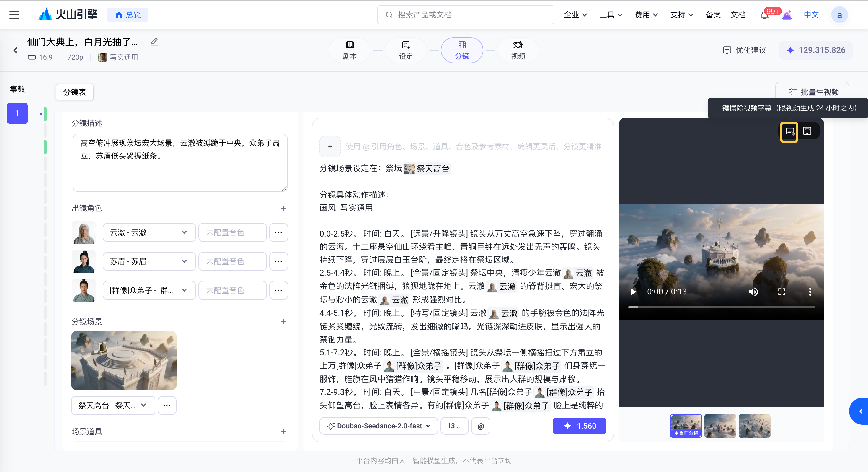Image resolution: width=868 pixels, height=472 pixels.
Task: Click voice field for 群像众弟子
Action: point(233,290)
